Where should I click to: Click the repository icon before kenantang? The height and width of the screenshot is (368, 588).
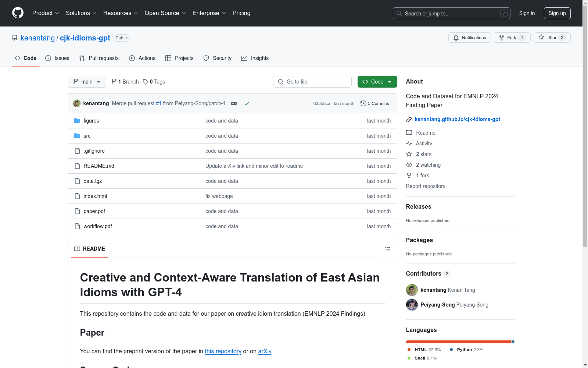[15, 38]
